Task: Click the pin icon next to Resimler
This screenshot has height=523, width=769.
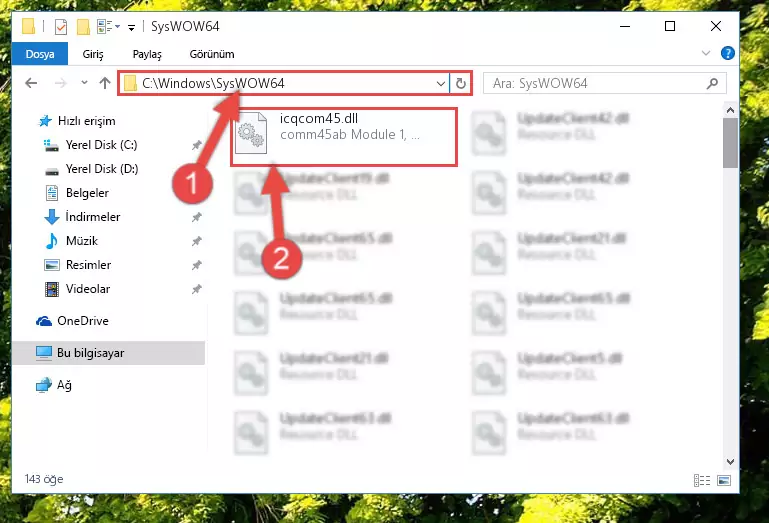Action: (x=197, y=265)
